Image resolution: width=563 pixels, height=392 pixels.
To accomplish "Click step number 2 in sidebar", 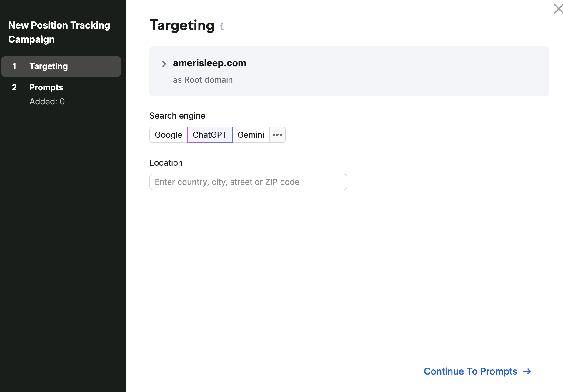I will tap(14, 87).
